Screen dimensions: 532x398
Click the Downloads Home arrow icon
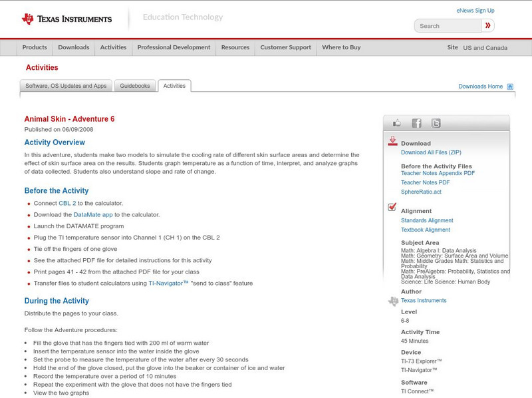509,86
